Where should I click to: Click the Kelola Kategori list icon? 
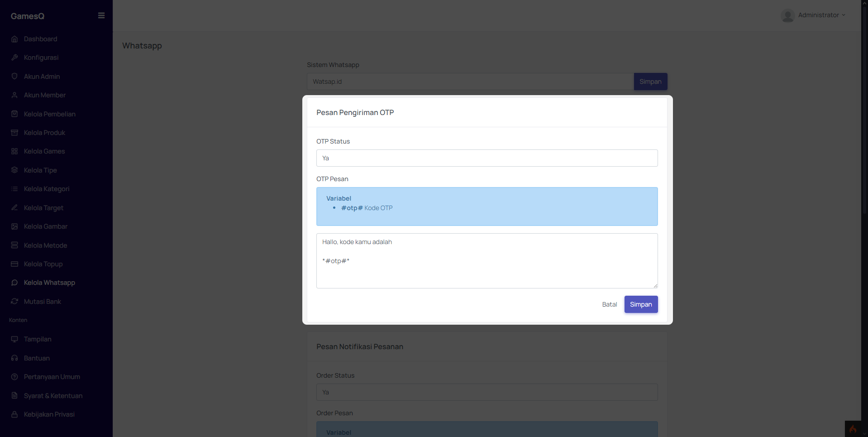coord(14,189)
